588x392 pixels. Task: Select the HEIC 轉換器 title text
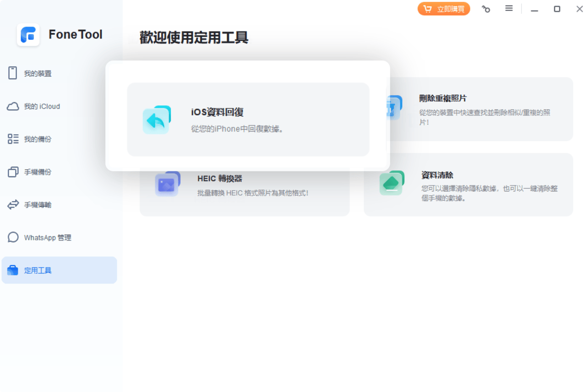click(x=219, y=178)
